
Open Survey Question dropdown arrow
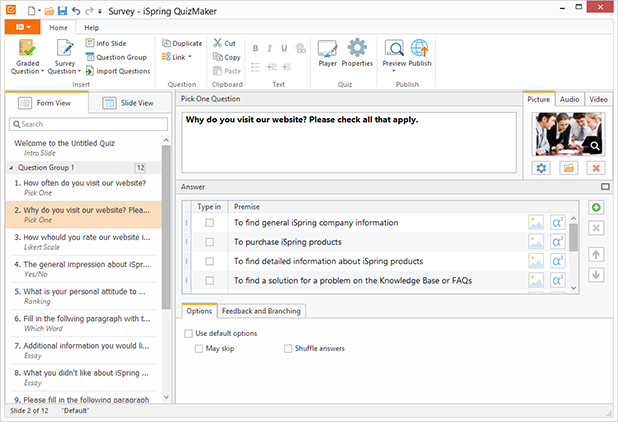[79, 71]
